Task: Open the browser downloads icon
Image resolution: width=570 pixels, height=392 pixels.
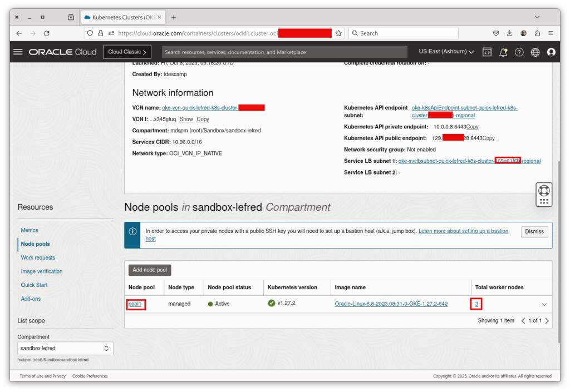Action: pos(510,33)
